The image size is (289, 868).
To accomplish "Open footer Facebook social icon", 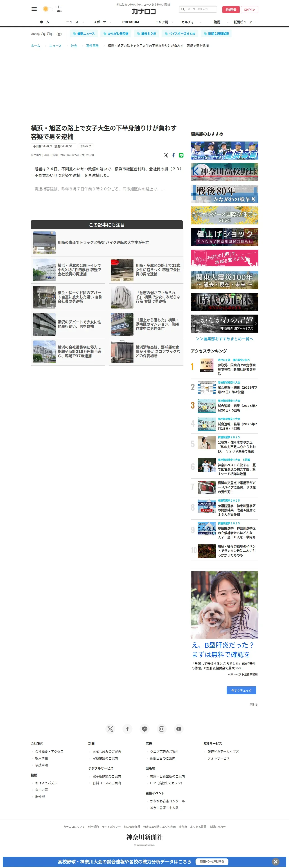I will point(128,729).
